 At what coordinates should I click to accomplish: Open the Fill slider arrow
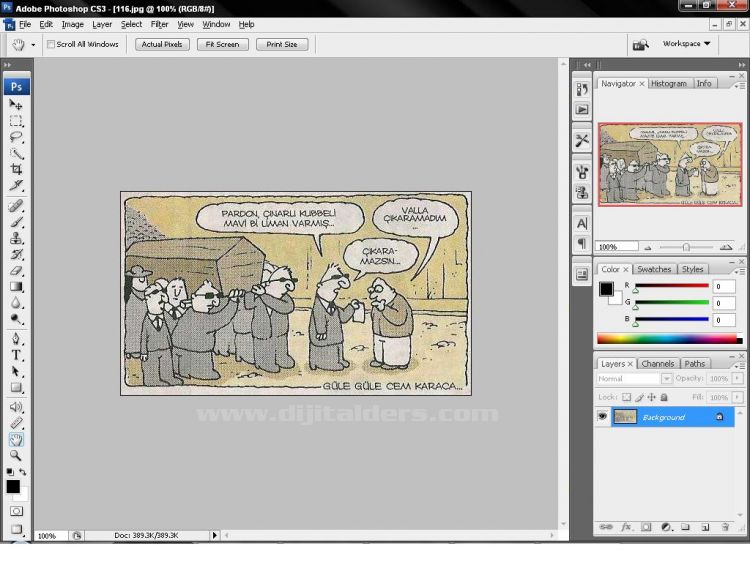point(737,397)
